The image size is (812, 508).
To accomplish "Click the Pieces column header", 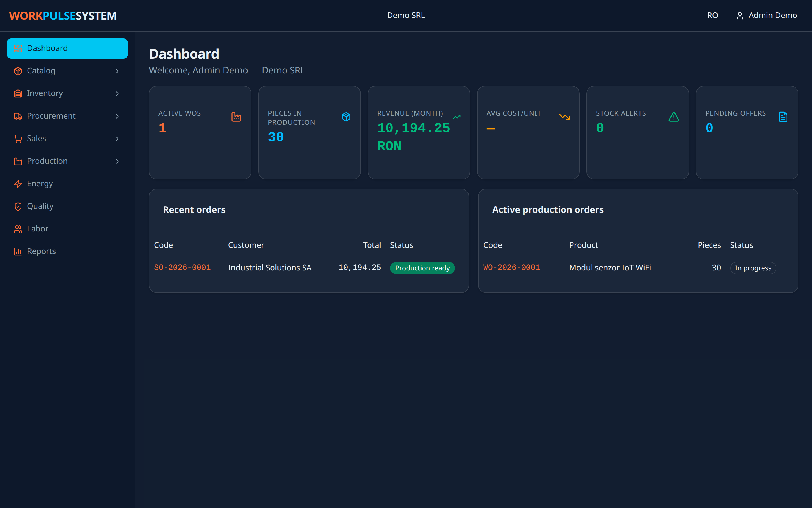I will 709,245.
